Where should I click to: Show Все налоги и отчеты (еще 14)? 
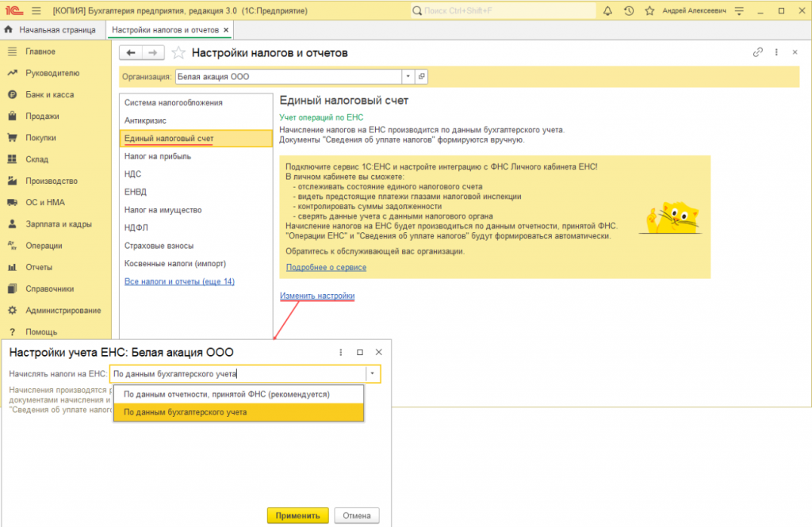pos(179,281)
